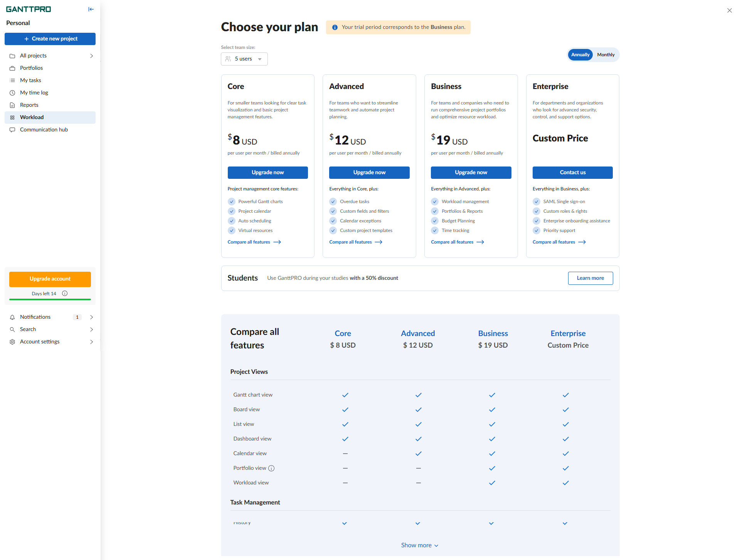The image size is (740, 560).
Task: Click Learn more for Students
Action: click(590, 278)
